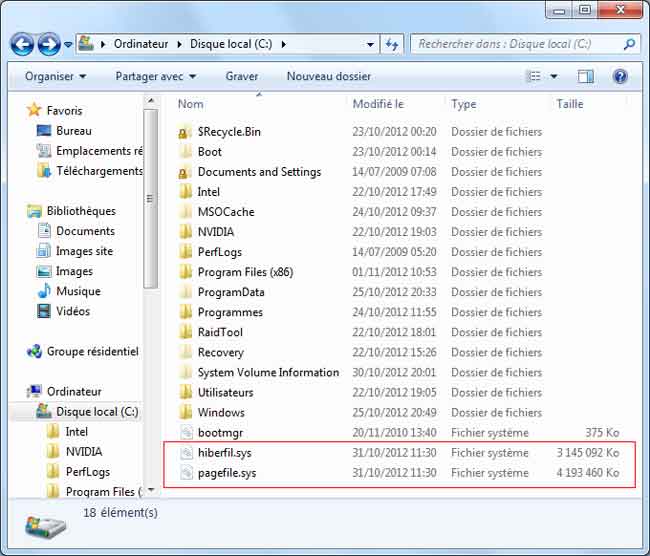This screenshot has width=650, height=556.
Task: Click the search magnifier icon
Action: [x=629, y=44]
